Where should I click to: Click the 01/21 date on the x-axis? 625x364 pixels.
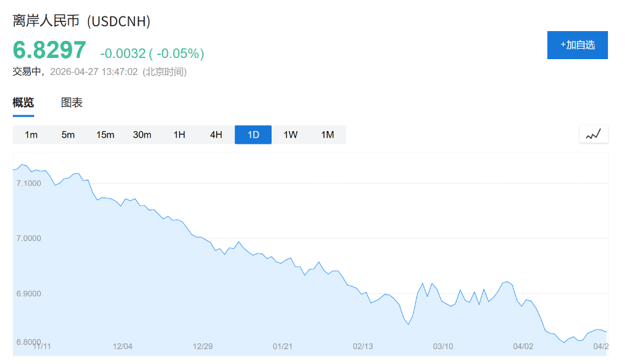(x=283, y=346)
